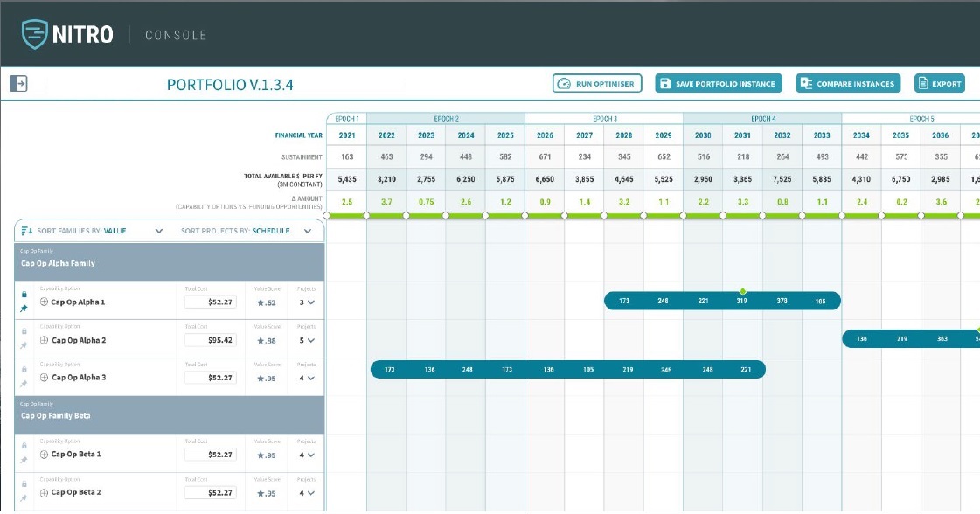Screen dimensions: 980x514
Task: Expand Cap Op Alpha 2 with plus icon
Action: [x=44, y=340]
